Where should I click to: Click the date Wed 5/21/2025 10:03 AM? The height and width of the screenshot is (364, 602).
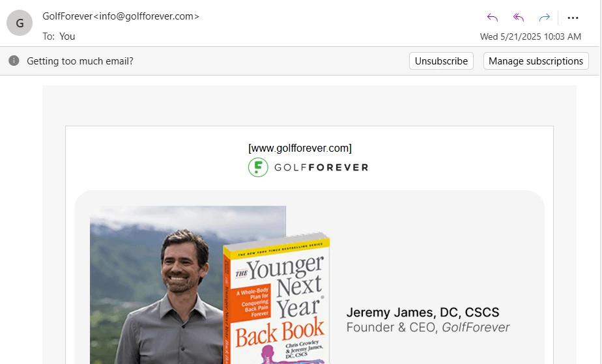[530, 36]
